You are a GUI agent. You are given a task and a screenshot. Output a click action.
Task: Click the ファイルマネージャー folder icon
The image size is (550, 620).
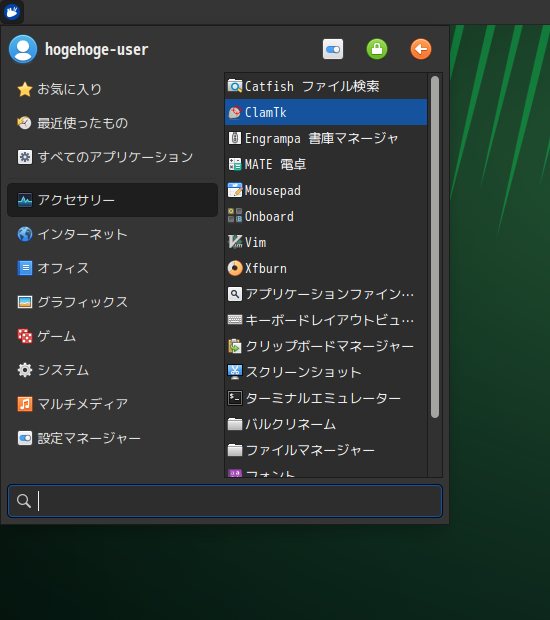(x=235, y=450)
